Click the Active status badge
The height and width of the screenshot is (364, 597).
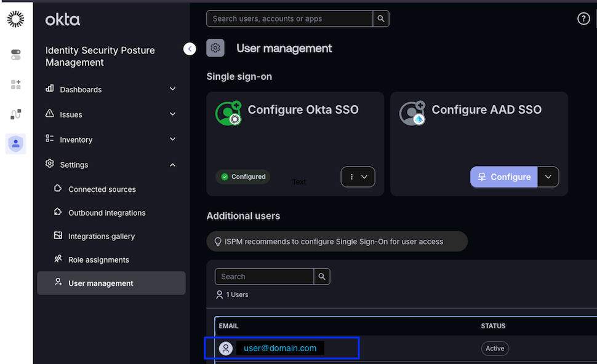pos(495,349)
